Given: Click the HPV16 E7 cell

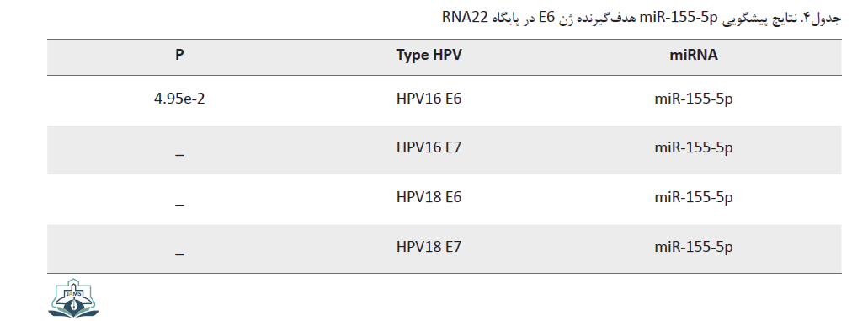Looking at the screenshot, I should [429, 148].
